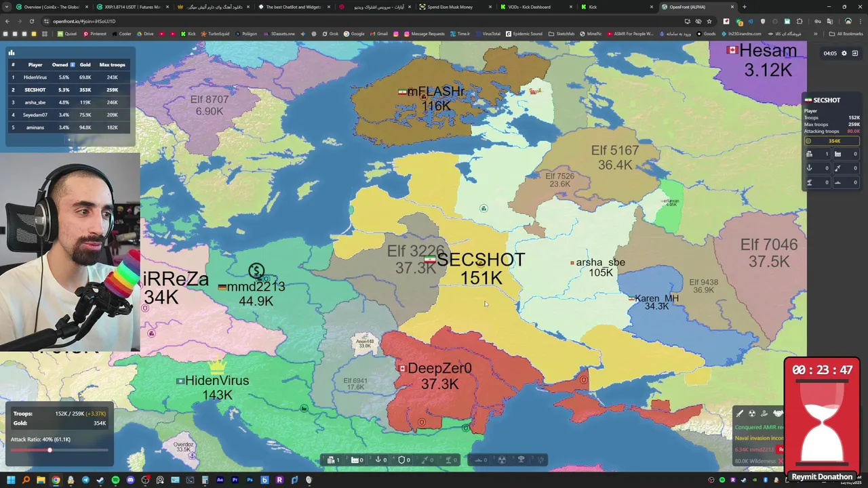Sort leaderboard by Owned column
868x488 pixels.
[x=63, y=64]
